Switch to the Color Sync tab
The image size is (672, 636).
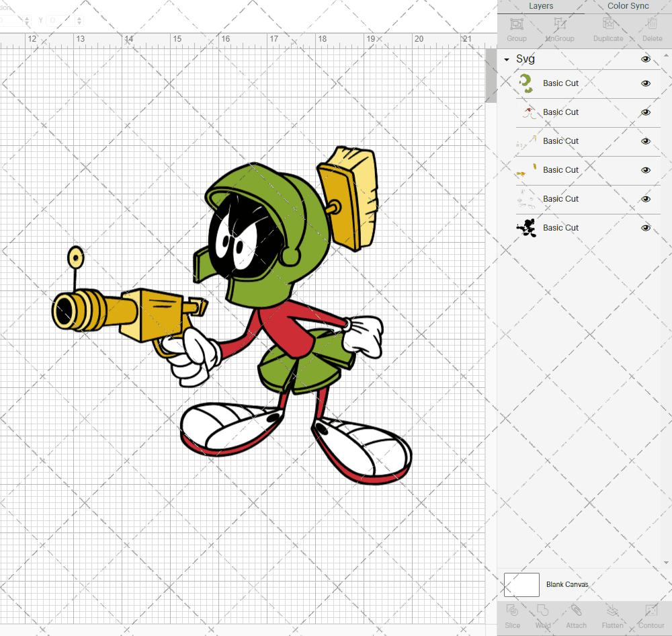pyautogui.click(x=628, y=6)
